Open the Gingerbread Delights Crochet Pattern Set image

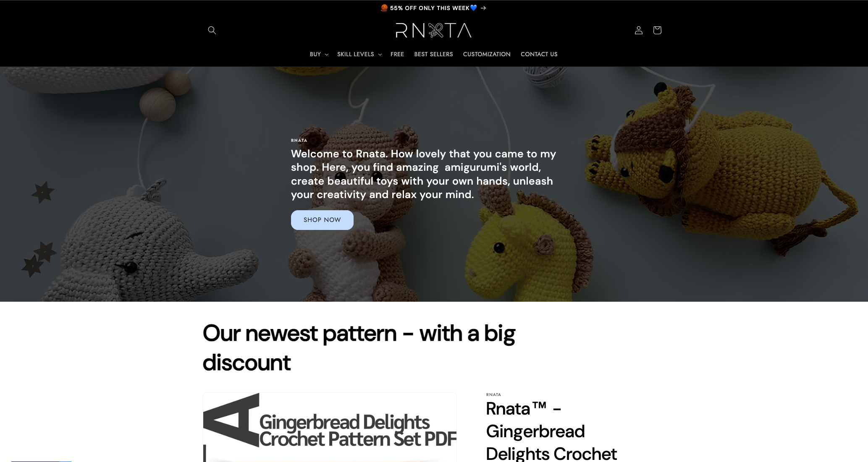coord(330,427)
